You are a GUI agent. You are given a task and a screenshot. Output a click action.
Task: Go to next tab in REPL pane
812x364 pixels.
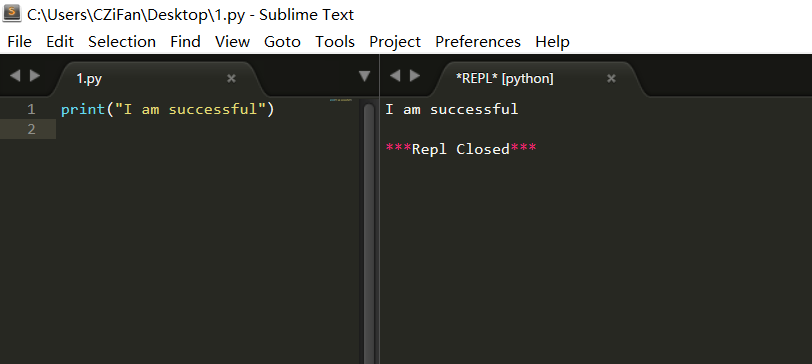click(x=415, y=76)
